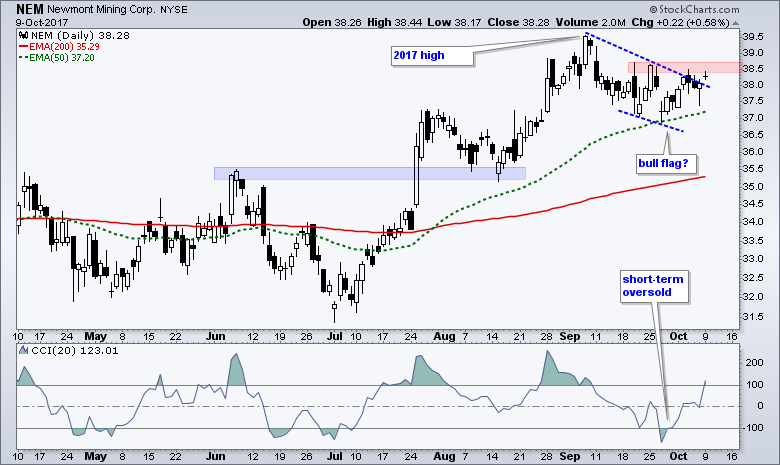Click the EMA(200) 35.29 legend entry
Screen dimensions: 780x465
tap(59, 46)
